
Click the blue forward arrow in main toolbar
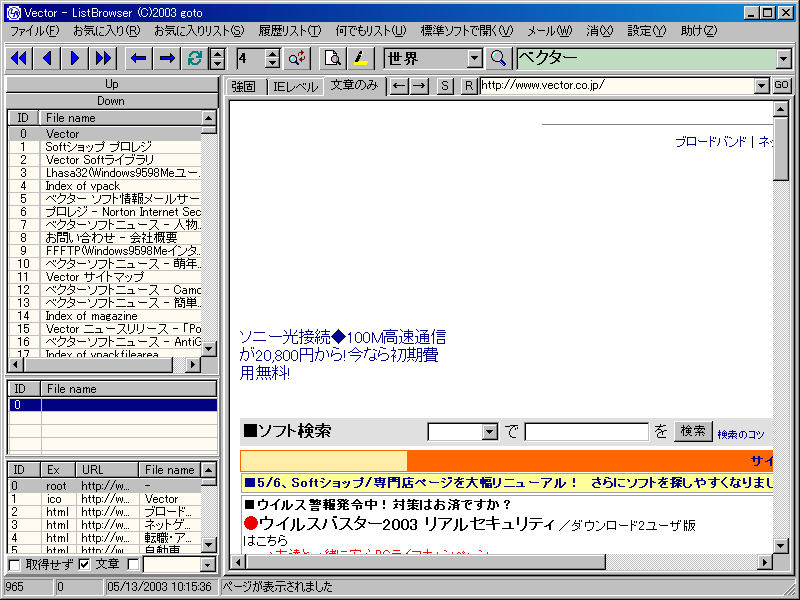167,58
